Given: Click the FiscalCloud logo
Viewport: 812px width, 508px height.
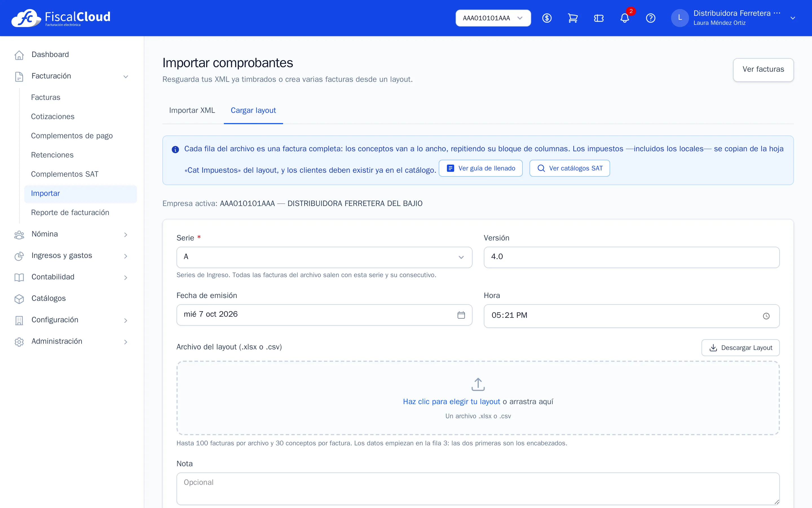Looking at the screenshot, I should [x=61, y=18].
